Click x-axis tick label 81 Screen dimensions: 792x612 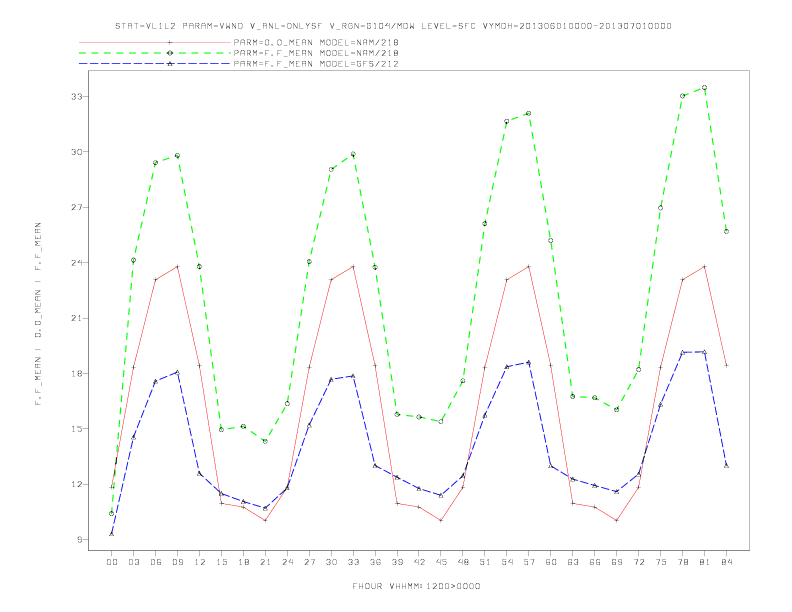point(705,562)
